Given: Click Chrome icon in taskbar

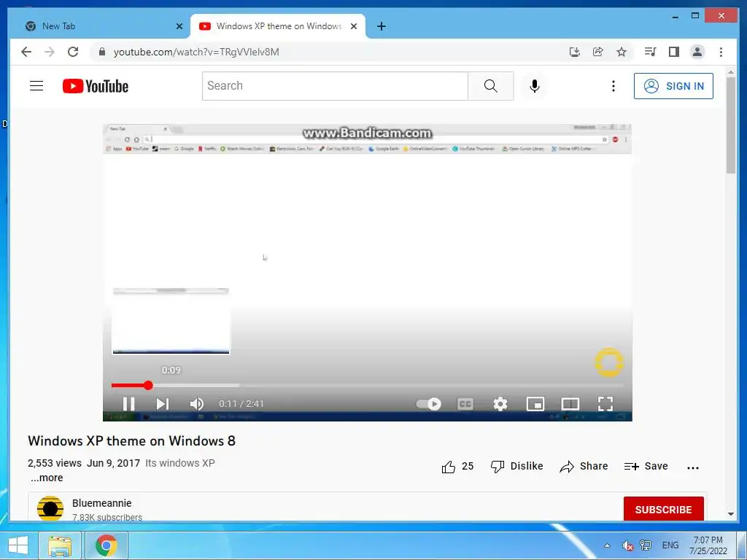Looking at the screenshot, I should (x=107, y=545).
